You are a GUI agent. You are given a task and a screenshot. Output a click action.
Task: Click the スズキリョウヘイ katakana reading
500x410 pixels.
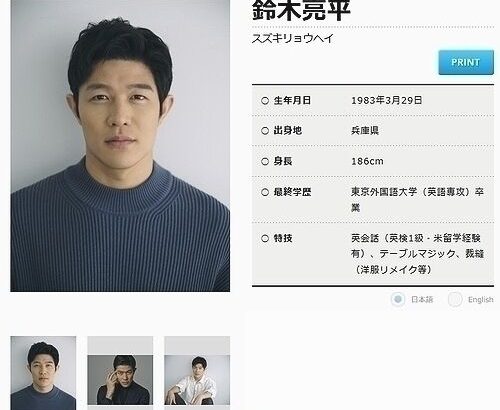(x=293, y=38)
